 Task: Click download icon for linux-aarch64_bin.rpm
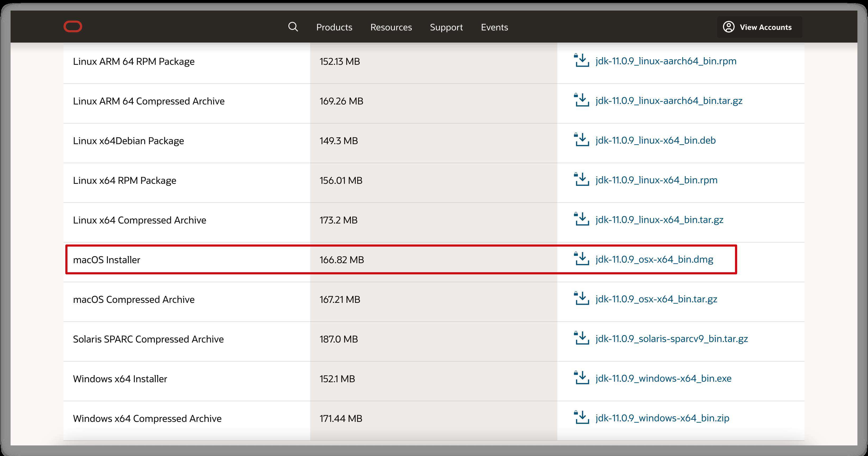pyautogui.click(x=581, y=60)
